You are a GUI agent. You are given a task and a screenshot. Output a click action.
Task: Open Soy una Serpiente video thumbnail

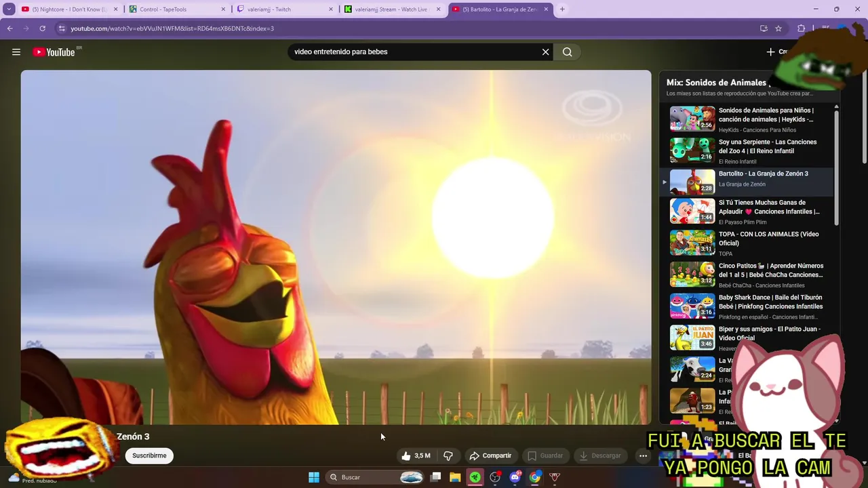(692, 151)
